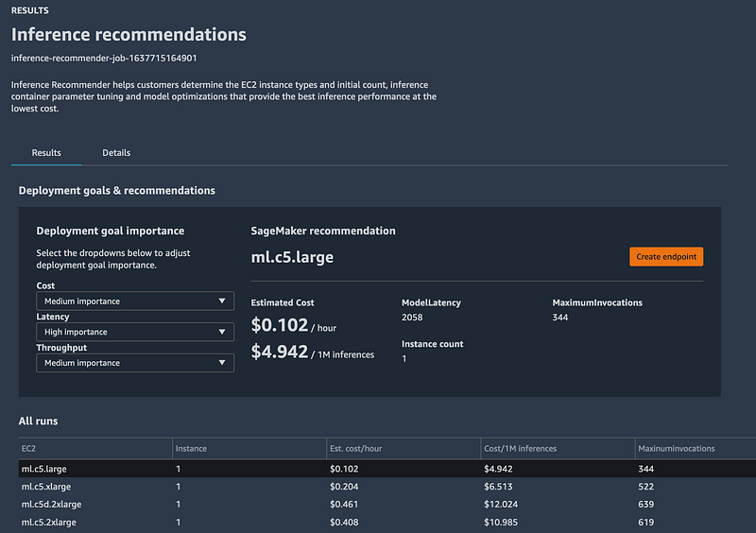Click the $10.985 cost per 1M cell

pyautogui.click(x=504, y=521)
